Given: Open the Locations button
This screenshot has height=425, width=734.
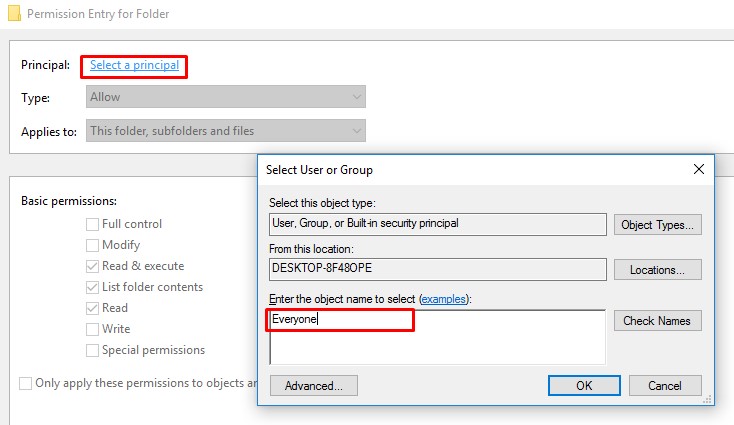Looking at the screenshot, I should pos(657,270).
